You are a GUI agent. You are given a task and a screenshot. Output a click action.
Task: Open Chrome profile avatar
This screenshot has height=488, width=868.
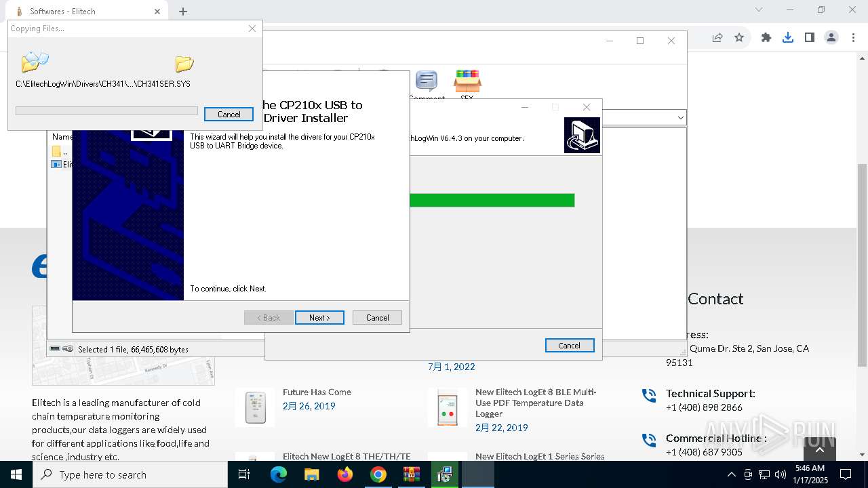(831, 38)
